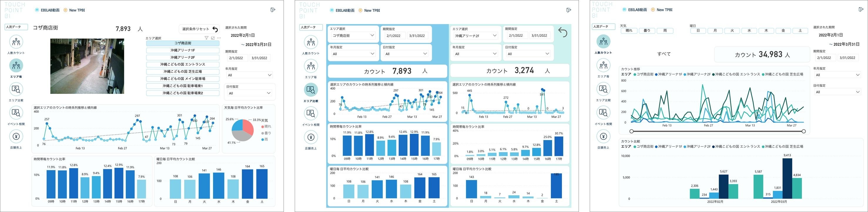Toggle 晴れ weather filter in right dashboard
868x212 pixels.
[x=629, y=31]
